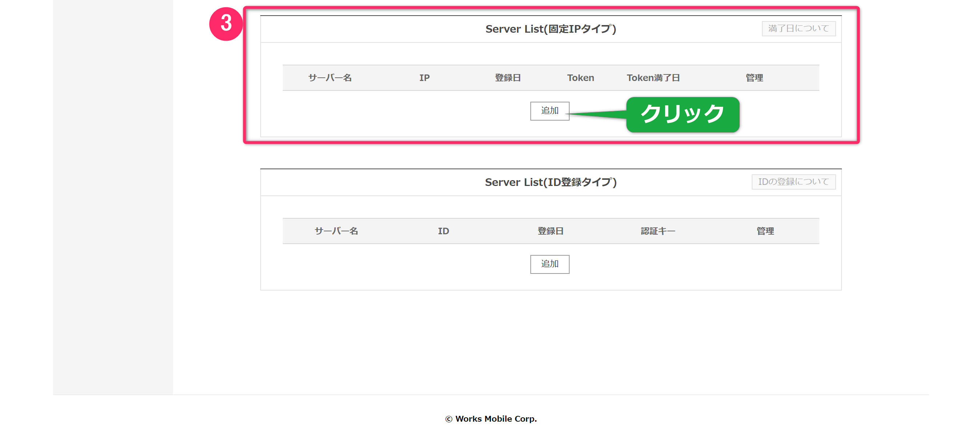Click 管理 header in ID登録 table
This screenshot has height=446, width=980.
765,231
